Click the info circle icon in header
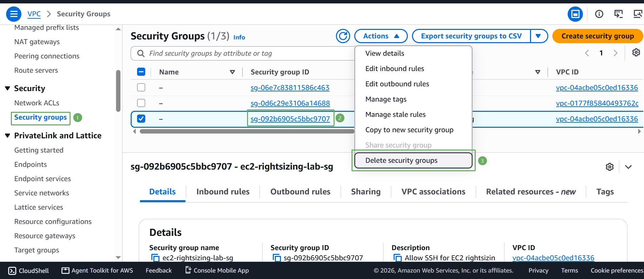This screenshot has height=279, width=644. 599,14
